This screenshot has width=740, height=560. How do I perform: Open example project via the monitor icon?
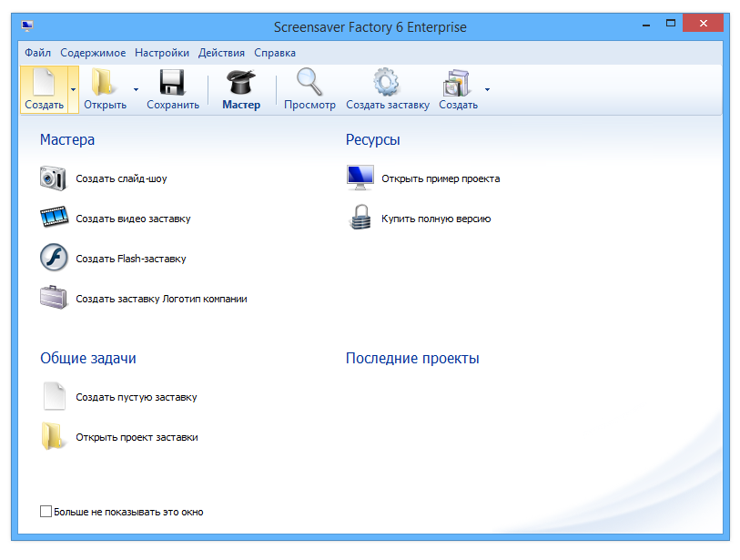tap(359, 177)
